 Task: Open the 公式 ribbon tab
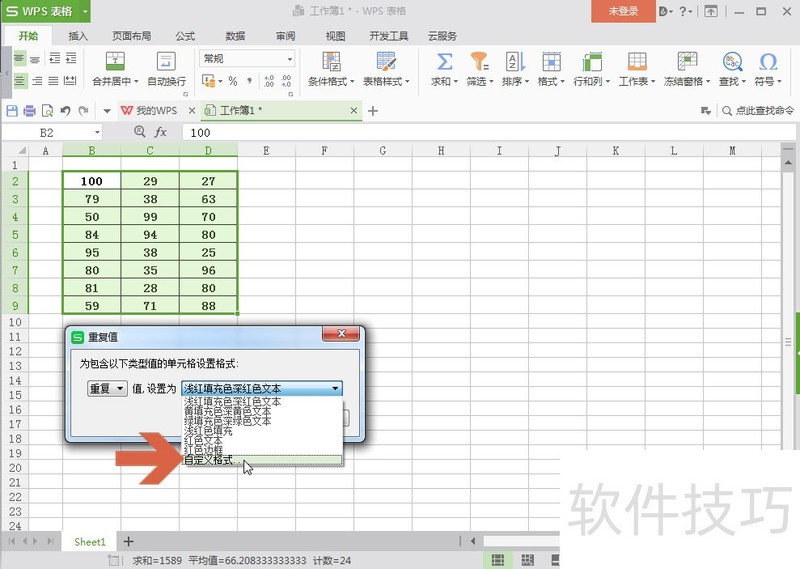point(185,36)
